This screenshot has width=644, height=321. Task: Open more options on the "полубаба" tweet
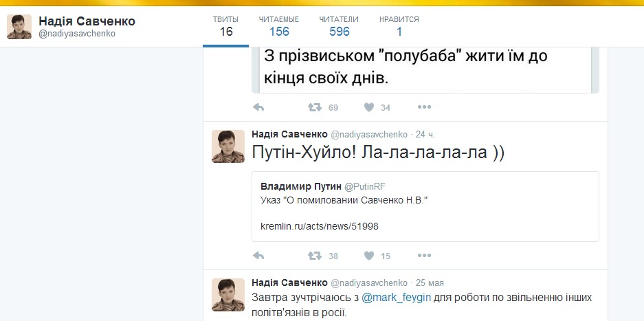424,107
